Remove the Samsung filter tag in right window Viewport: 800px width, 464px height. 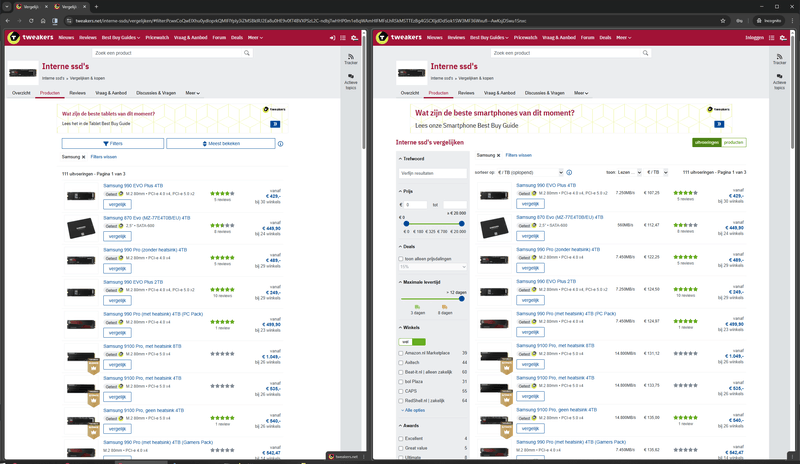pos(498,155)
